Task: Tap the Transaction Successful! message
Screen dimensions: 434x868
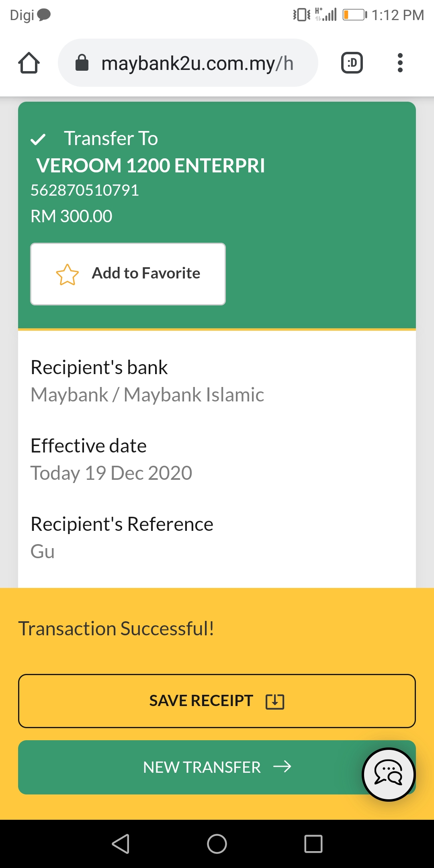Action: pos(116,628)
